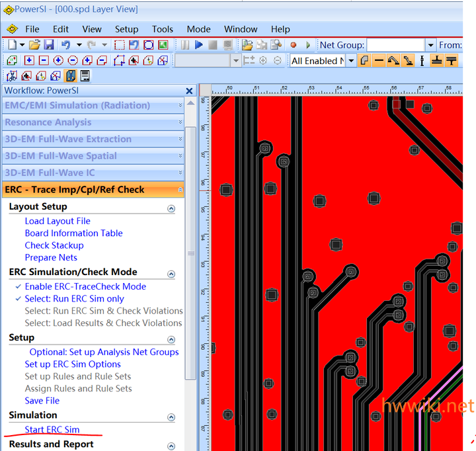Open the All Enabled Nets combo box
This screenshot has width=476, height=451.
pos(350,61)
